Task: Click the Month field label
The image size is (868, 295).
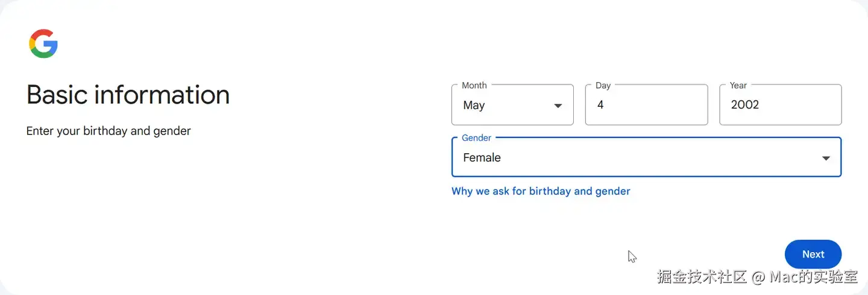Action: click(474, 86)
